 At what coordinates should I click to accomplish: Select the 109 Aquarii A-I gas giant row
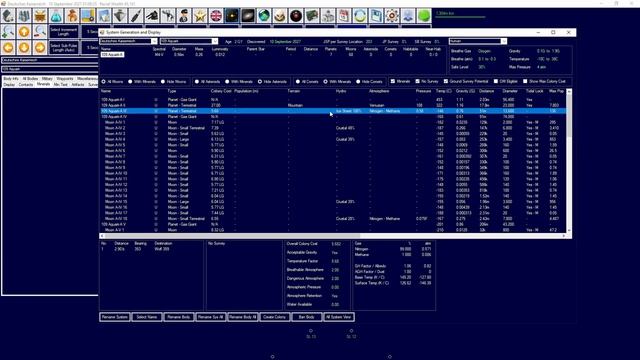pos(333,100)
